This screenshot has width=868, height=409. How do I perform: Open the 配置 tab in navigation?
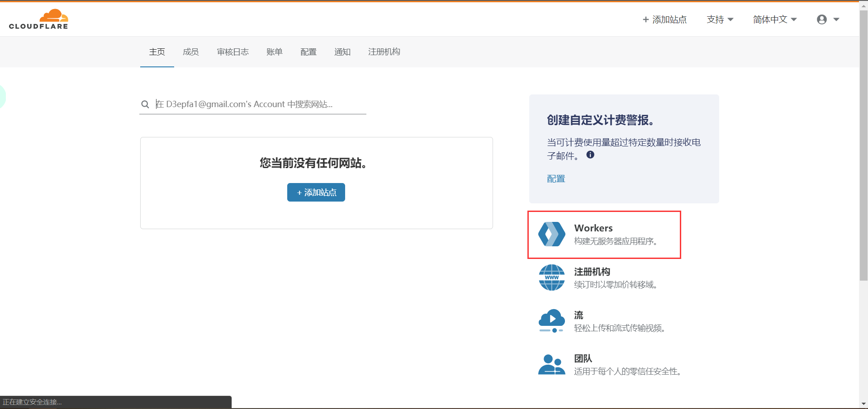point(308,52)
